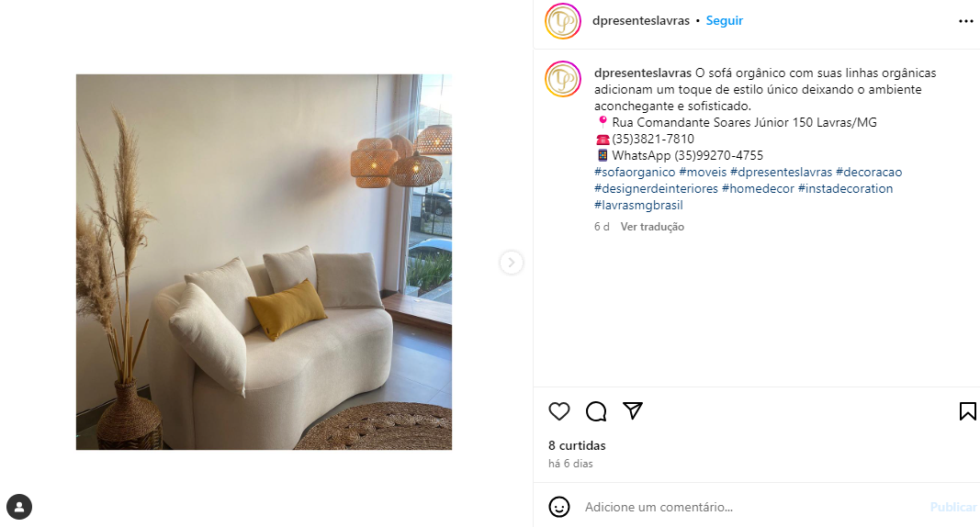This screenshot has height=527, width=980.
Task: Save the post with the bookmark icon
Action: [x=967, y=411]
